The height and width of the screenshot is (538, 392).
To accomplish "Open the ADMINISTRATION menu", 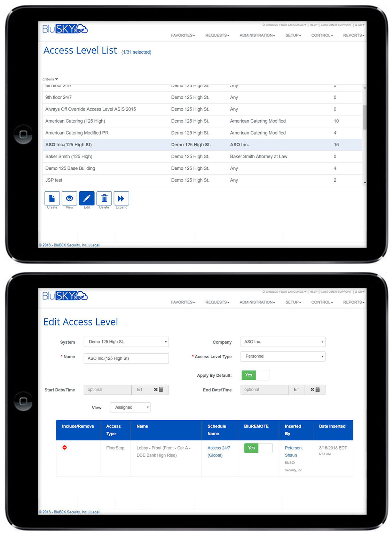I will [x=257, y=35].
